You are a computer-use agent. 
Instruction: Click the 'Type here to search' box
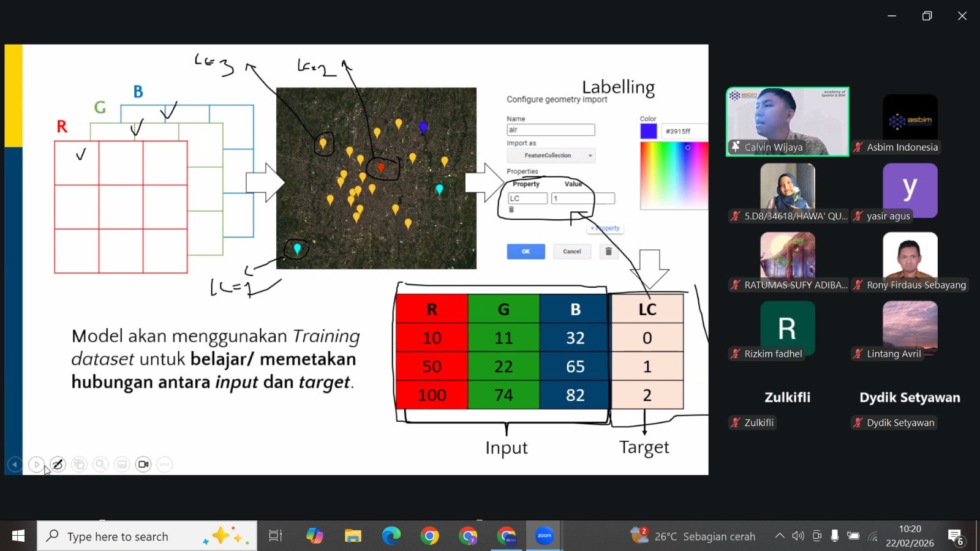tap(147, 536)
